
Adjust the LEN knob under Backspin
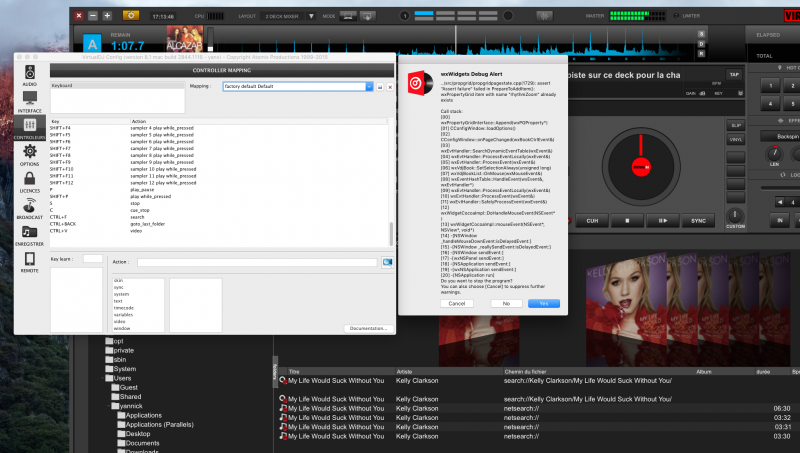(774, 153)
